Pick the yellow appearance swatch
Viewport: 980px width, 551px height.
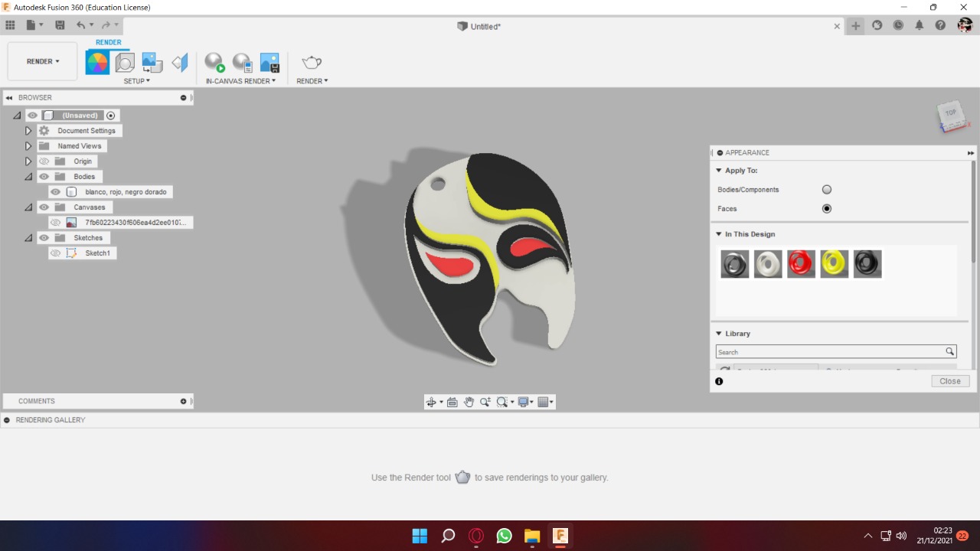[x=835, y=264]
